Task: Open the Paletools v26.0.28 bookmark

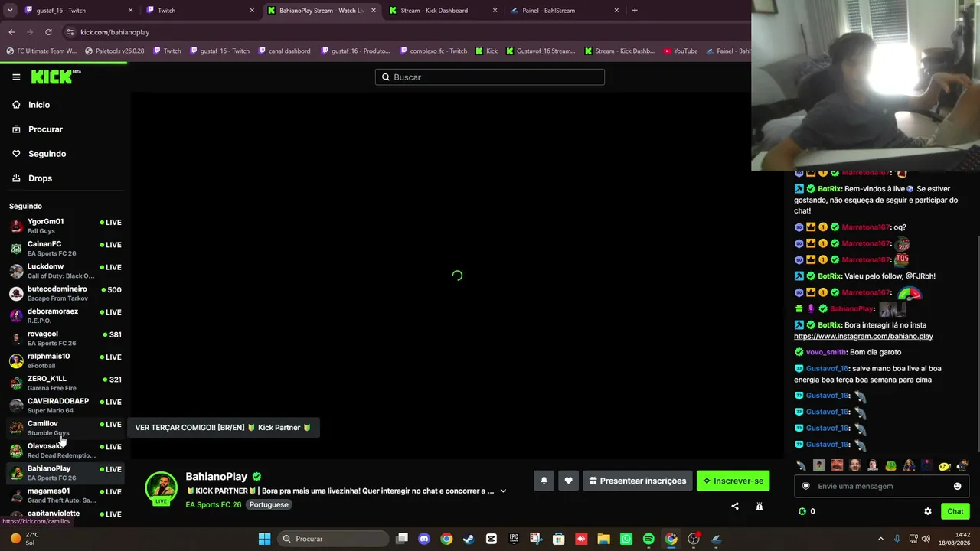Action: pos(115,51)
